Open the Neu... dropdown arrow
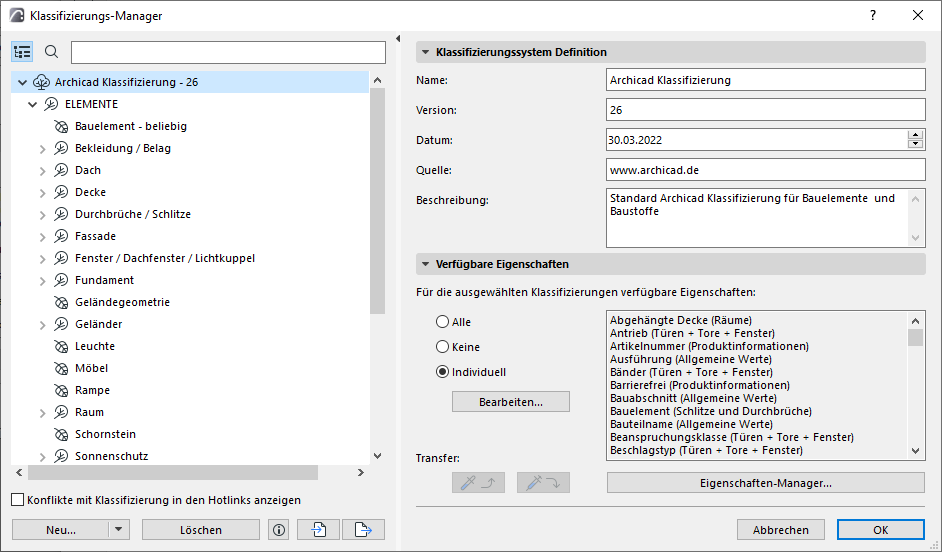The image size is (942, 552). coord(119,530)
